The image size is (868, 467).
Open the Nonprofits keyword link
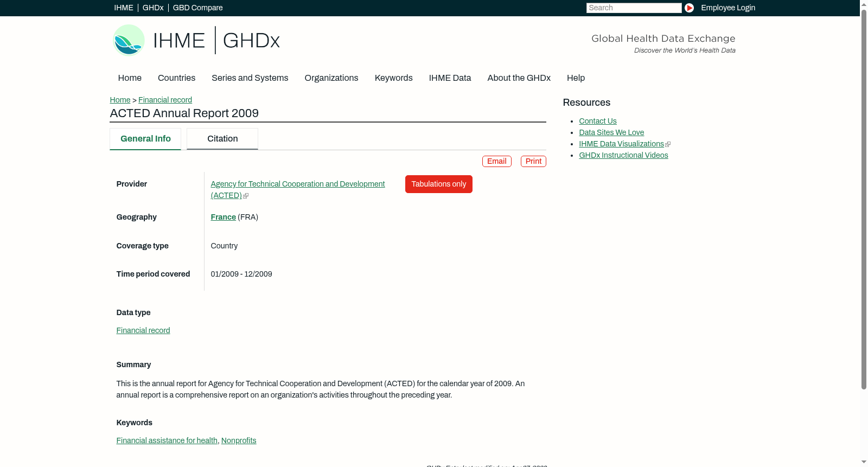coord(239,440)
